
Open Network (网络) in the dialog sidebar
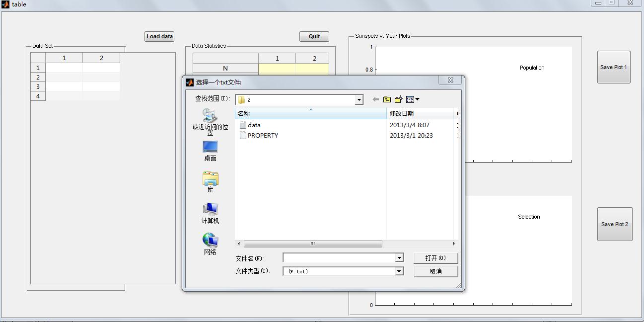pyautogui.click(x=210, y=244)
